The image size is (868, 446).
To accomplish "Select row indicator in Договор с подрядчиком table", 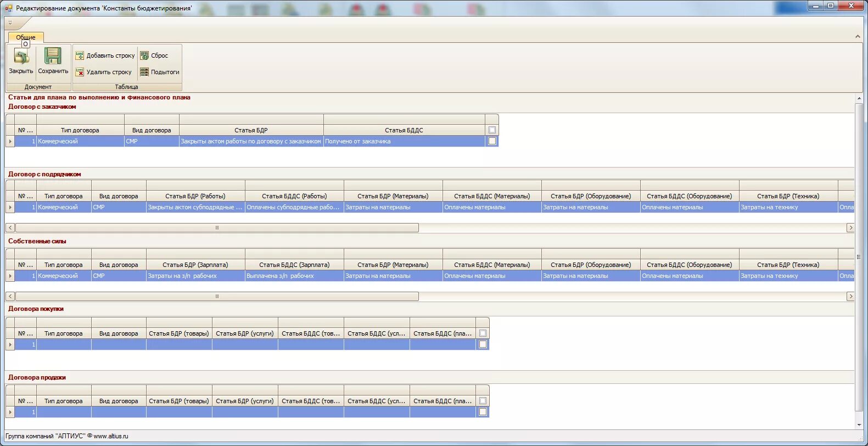I will coord(10,207).
